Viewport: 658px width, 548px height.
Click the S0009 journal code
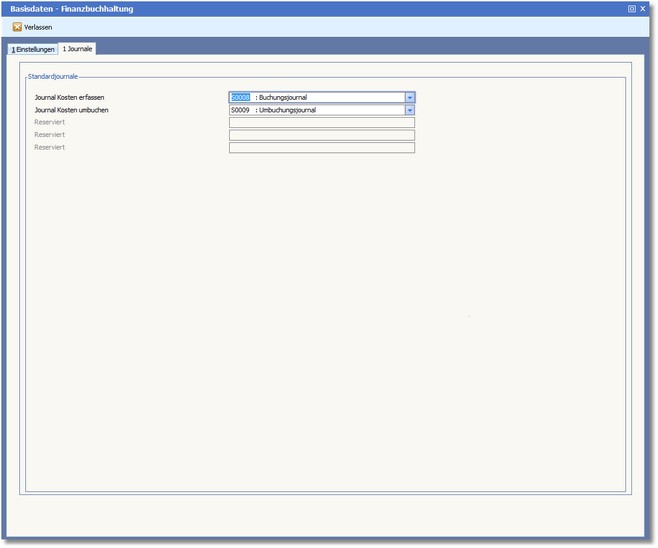(240, 110)
